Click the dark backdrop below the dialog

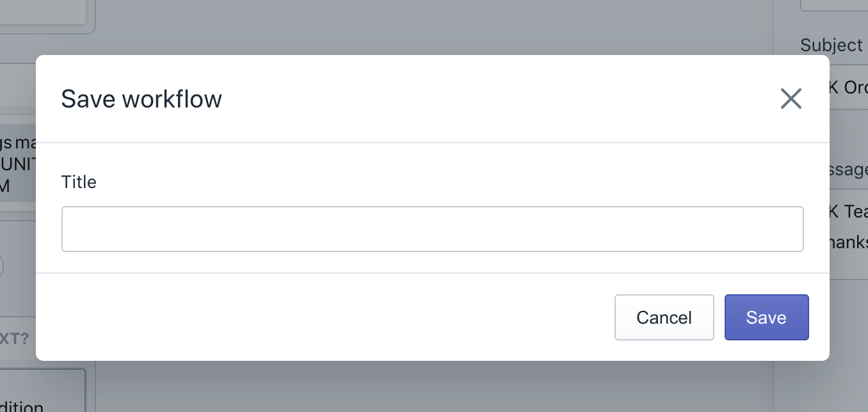click(x=433, y=386)
